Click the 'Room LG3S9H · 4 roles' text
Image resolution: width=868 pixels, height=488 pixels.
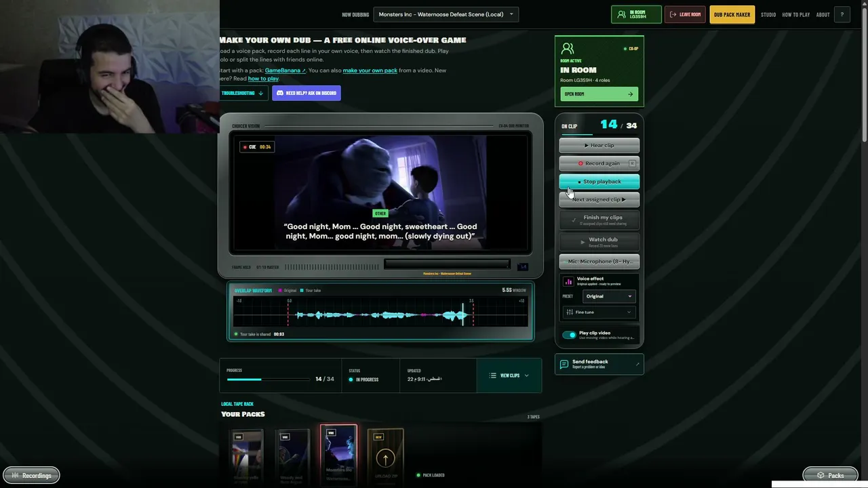click(x=585, y=80)
